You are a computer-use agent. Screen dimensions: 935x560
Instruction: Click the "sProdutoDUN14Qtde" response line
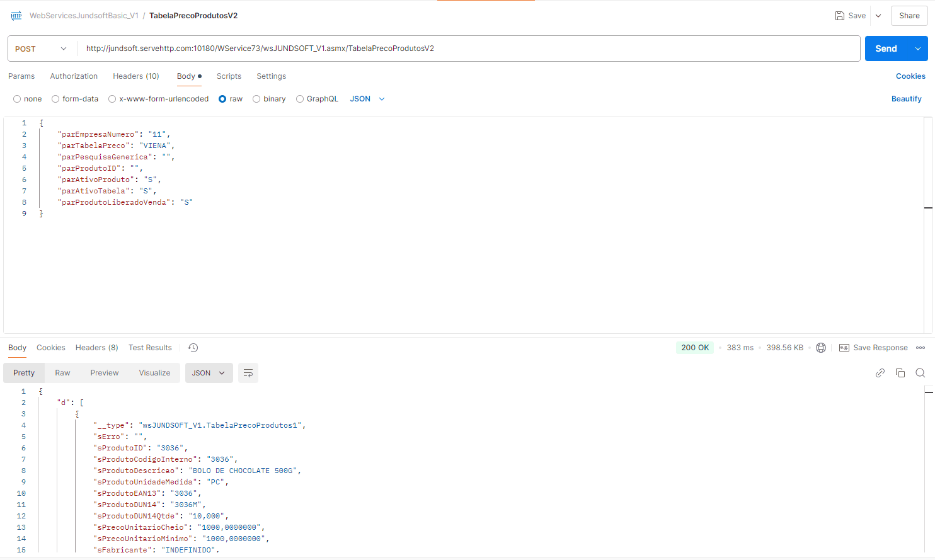[x=161, y=516]
